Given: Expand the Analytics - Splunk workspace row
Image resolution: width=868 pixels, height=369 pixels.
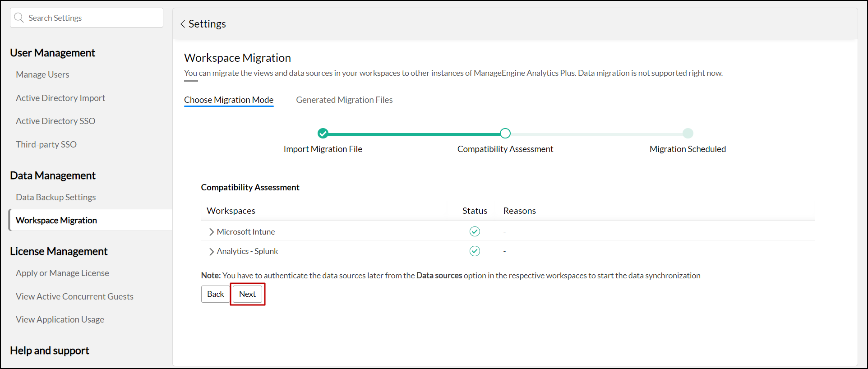Looking at the screenshot, I should 211,251.
